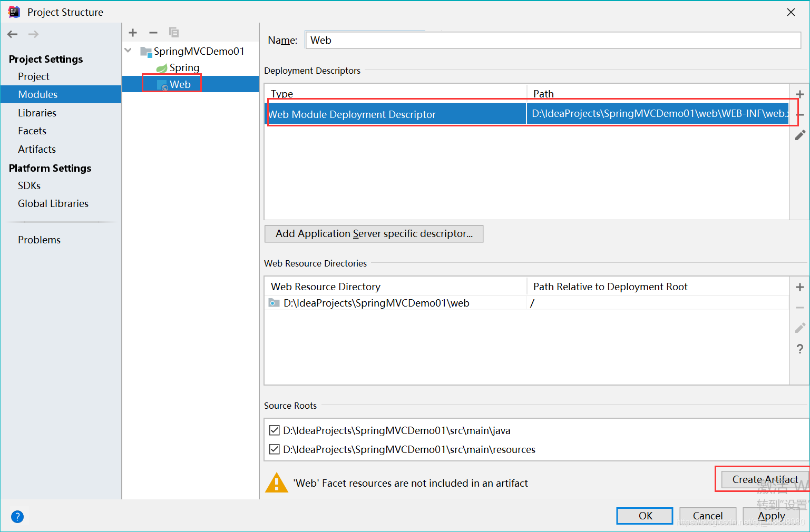Remove web resource directory entry

click(x=799, y=308)
